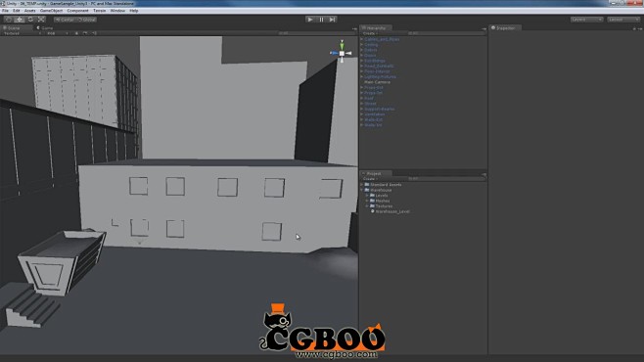Select the Rotate tool in the toolbar
This screenshot has width=644, height=362.
[30, 20]
